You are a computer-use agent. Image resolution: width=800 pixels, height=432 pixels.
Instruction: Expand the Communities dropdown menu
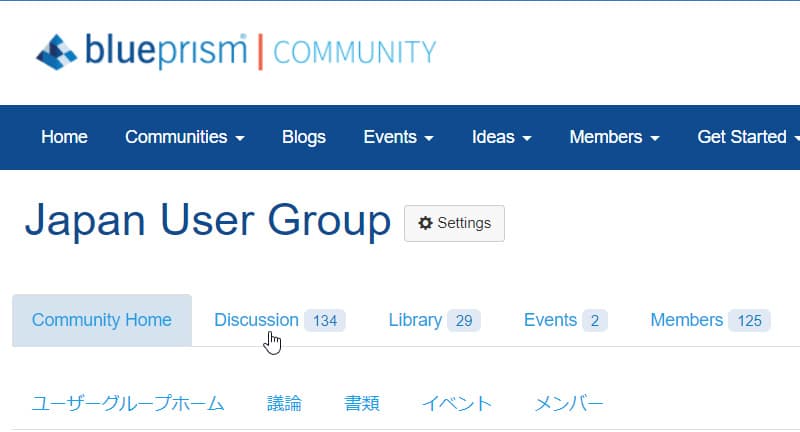185,137
